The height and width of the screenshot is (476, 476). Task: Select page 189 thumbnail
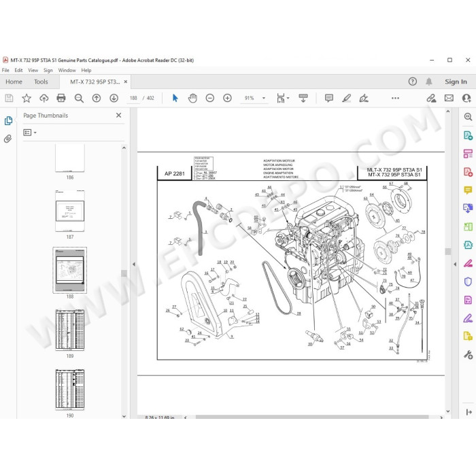click(70, 330)
